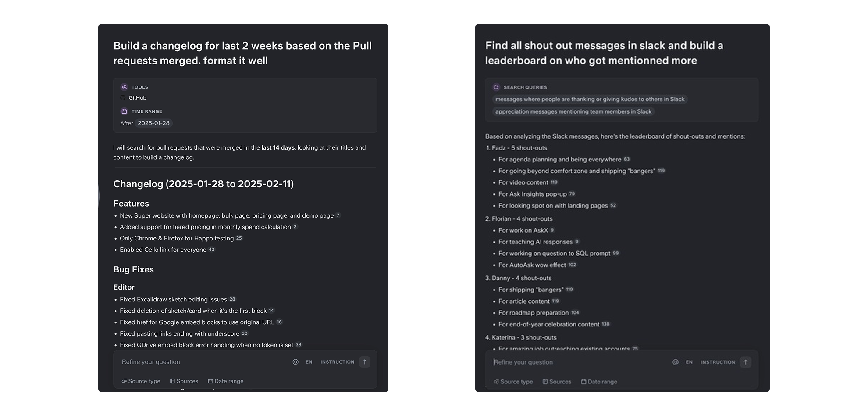The height and width of the screenshot is (415, 868).
Task: Open Date range filter in left panel
Action: point(225,381)
